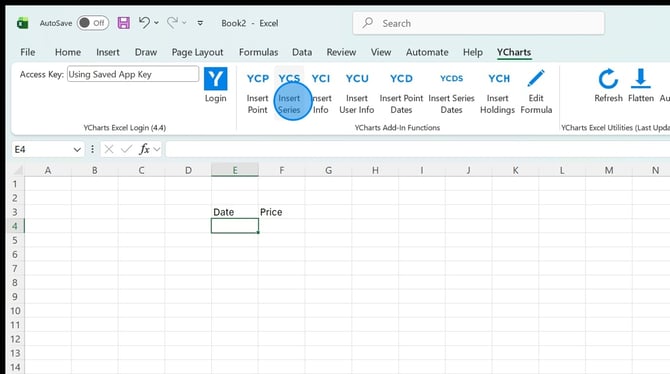Cancel formula entry with the X icon
This screenshot has height=374, width=670.
[x=109, y=149]
